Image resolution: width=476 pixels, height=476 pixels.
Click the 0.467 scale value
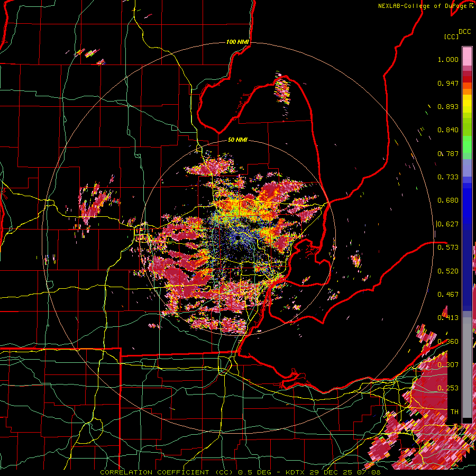pyautogui.click(x=448, y=295)
